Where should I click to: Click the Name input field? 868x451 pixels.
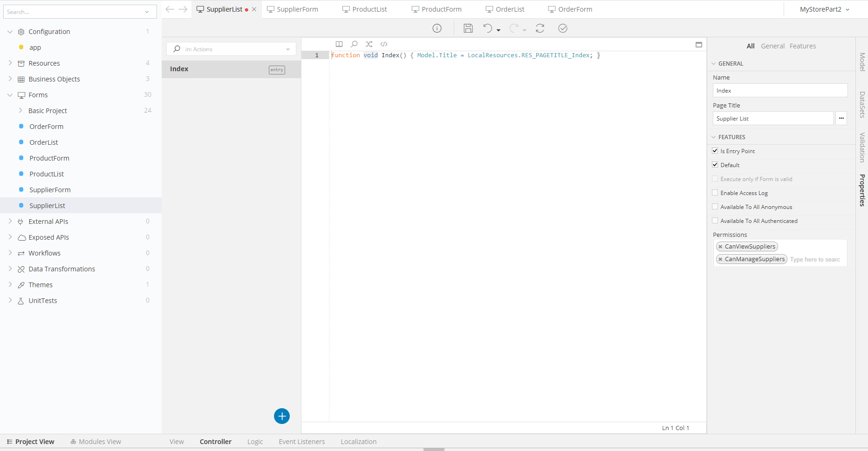tap(780, 91)
